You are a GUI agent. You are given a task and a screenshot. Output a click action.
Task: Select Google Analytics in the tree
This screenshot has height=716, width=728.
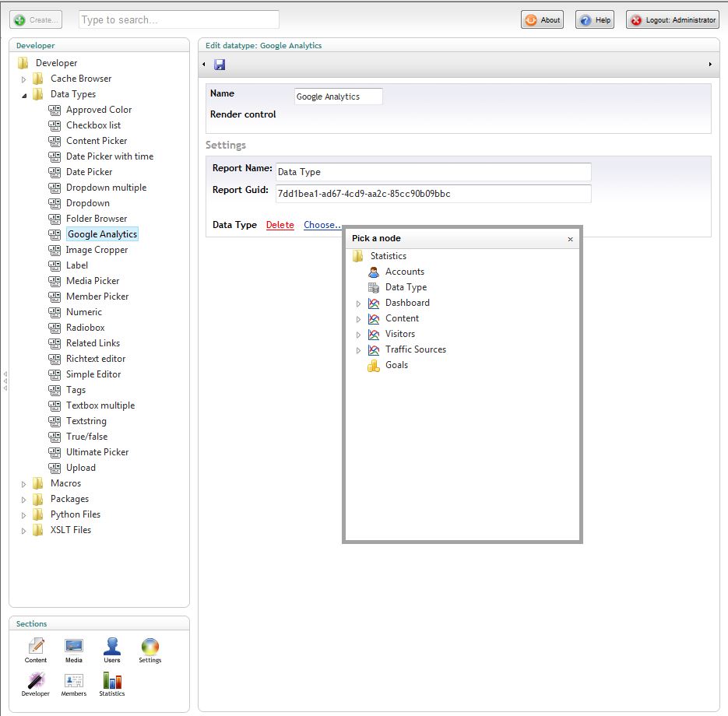click(x=102, y=234)
